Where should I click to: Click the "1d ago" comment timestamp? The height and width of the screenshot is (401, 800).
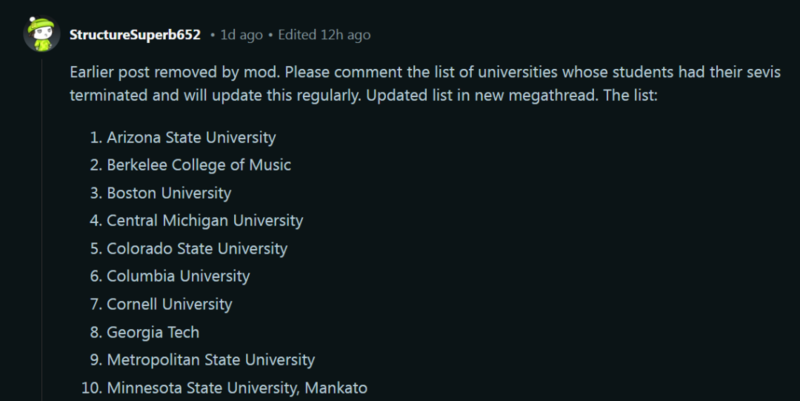coord(241,35)
